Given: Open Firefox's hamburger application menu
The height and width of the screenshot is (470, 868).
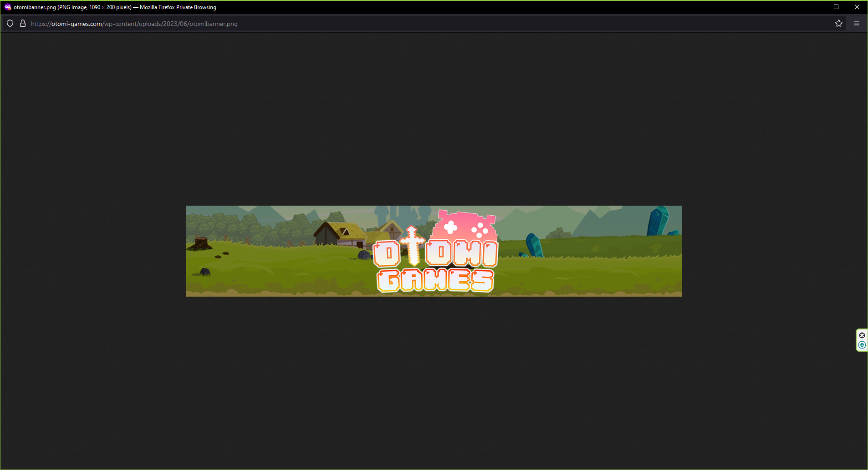Looking at the screenshot, I should tap(857, 23).
